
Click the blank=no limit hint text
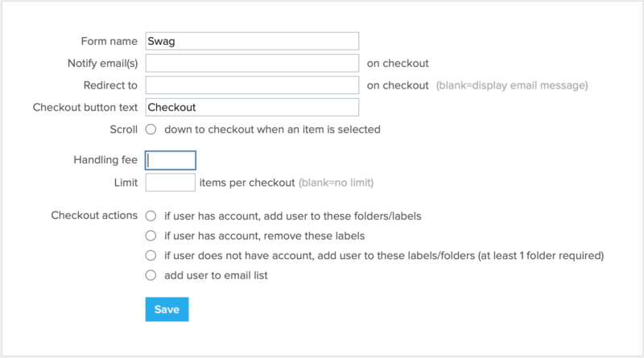(x=336, y=183)
